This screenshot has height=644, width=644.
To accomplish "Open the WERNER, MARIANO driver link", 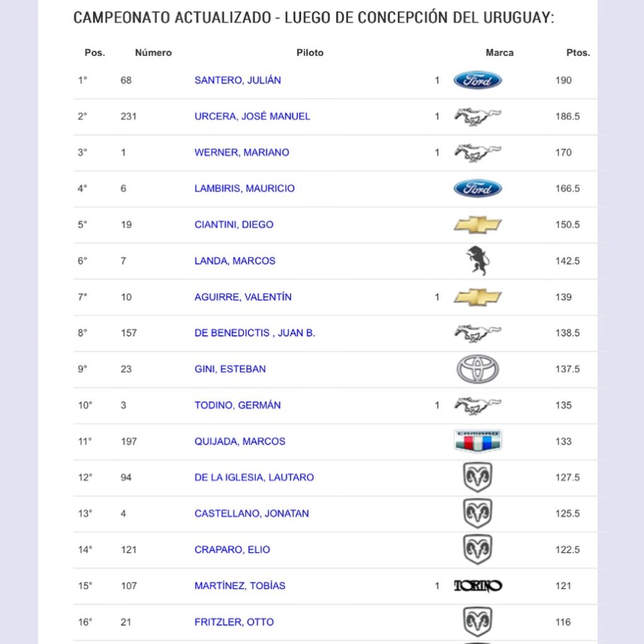I will pyautogui.click(x=241, y=152).
